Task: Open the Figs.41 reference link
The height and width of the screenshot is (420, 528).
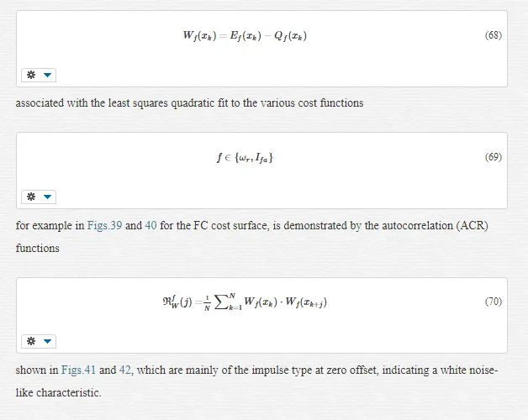Action: [78, 370]
